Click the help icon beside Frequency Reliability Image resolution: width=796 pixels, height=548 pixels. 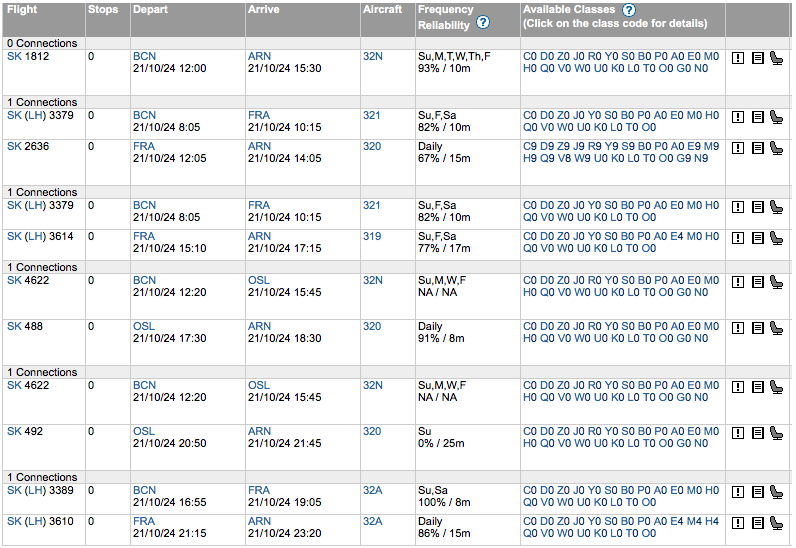coord(483,23)
